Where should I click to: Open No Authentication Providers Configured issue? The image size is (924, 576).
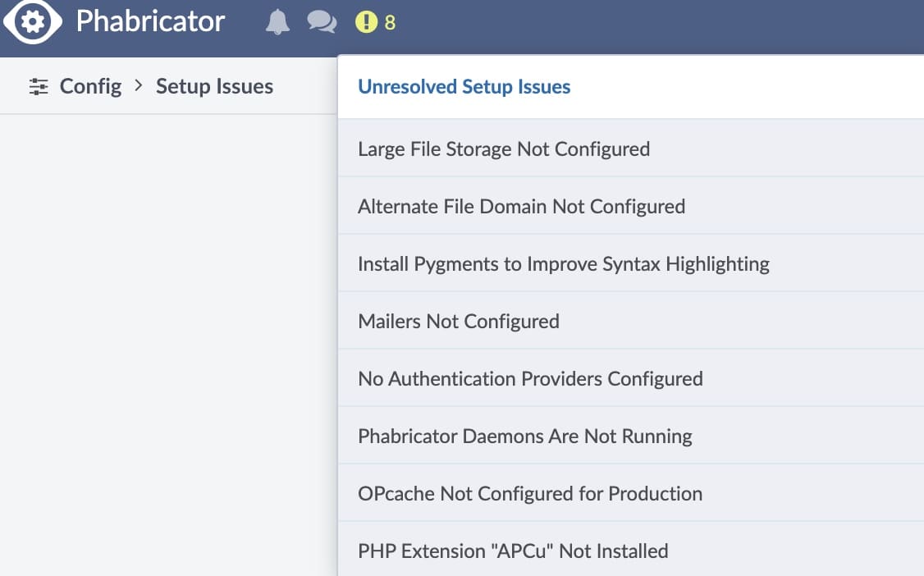tap(530, 378)
